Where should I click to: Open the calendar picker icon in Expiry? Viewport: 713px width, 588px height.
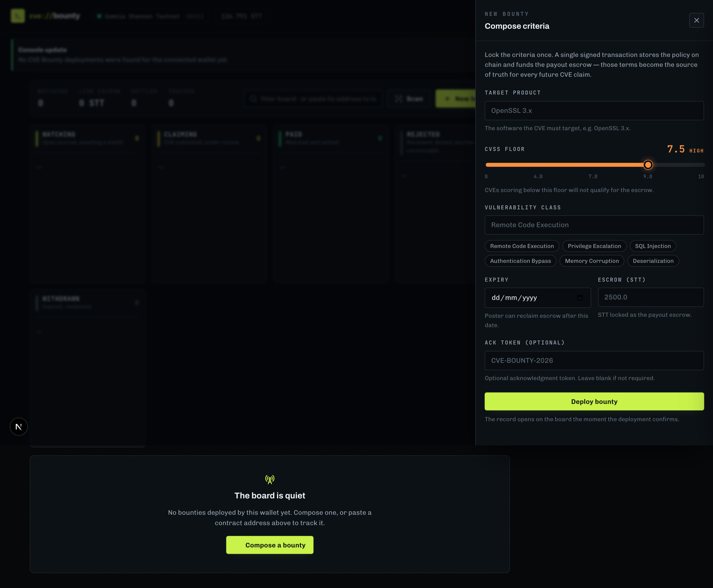580,298
